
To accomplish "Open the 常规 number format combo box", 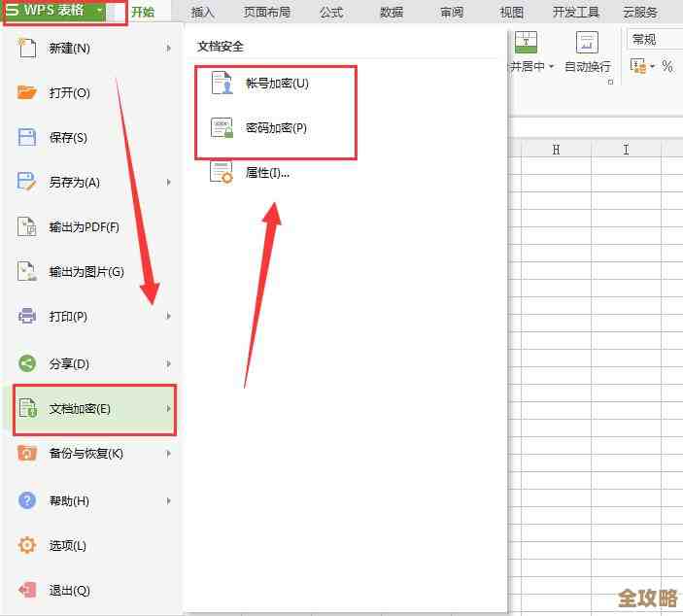I will [x=655, y=40].
